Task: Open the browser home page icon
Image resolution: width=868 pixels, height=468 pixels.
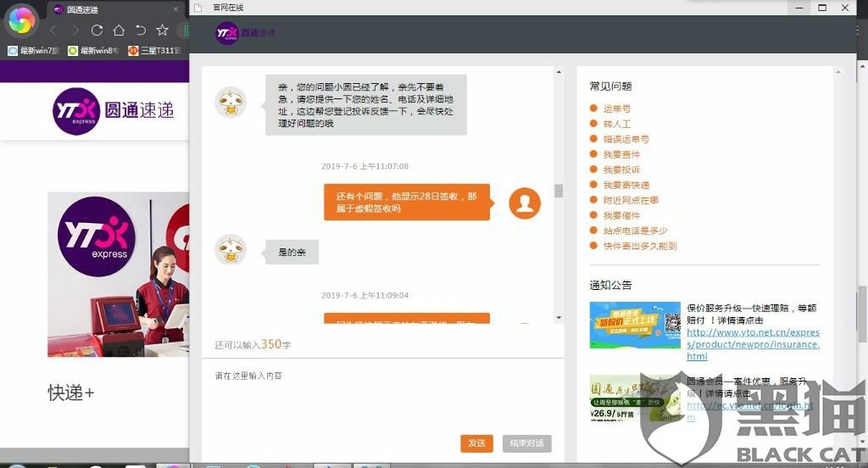Action: (x=119, y=31)
